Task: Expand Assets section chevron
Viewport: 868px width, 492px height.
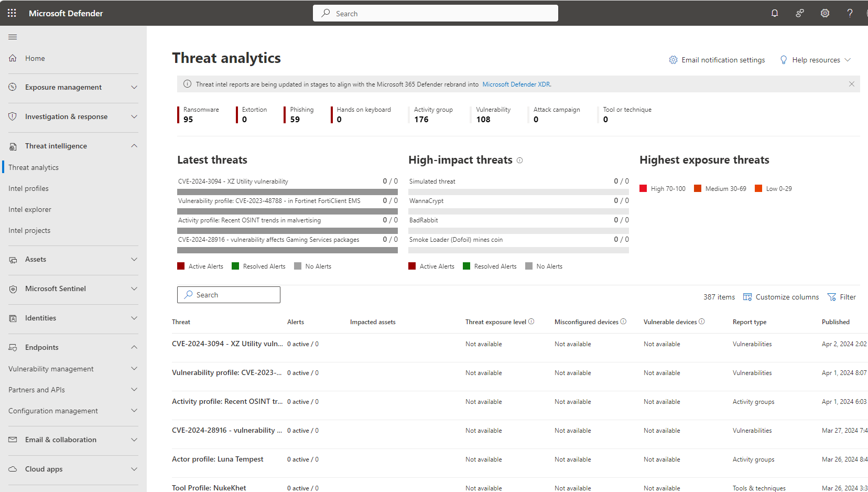Action: 134,259
